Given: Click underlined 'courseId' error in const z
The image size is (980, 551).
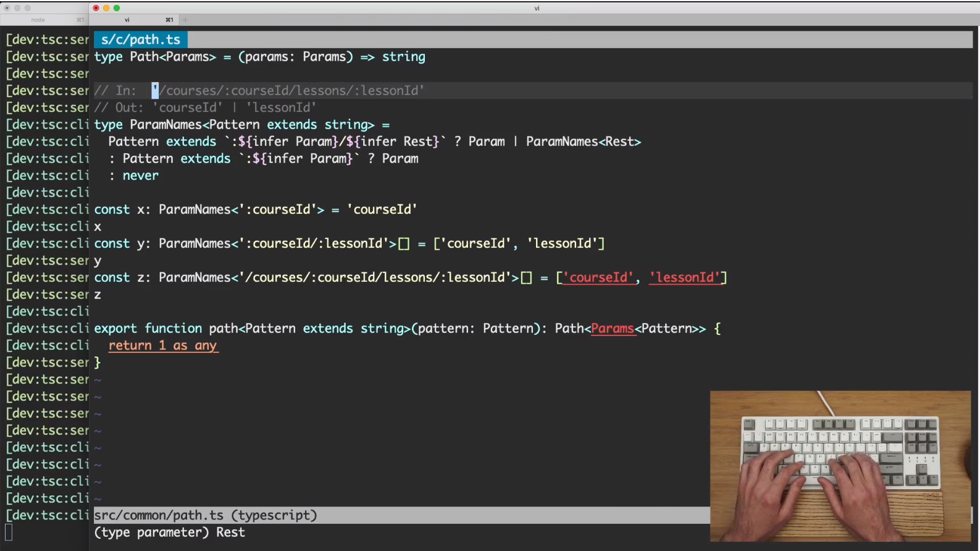Looking at the screenshot, I should (598, 278).
